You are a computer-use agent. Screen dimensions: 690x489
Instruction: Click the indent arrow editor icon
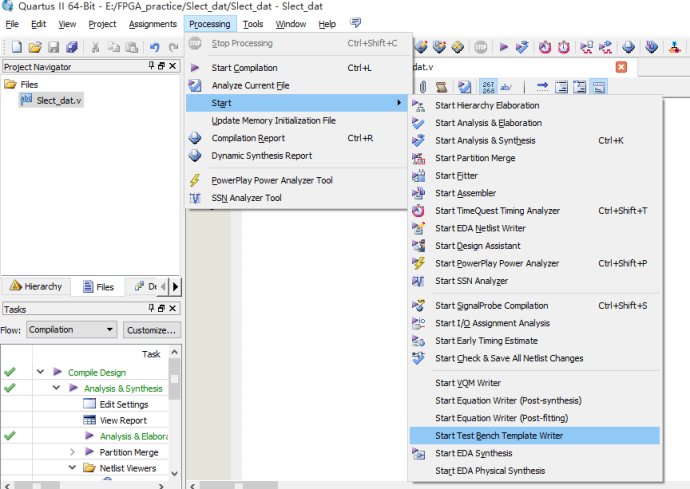(x=543, y=87)
